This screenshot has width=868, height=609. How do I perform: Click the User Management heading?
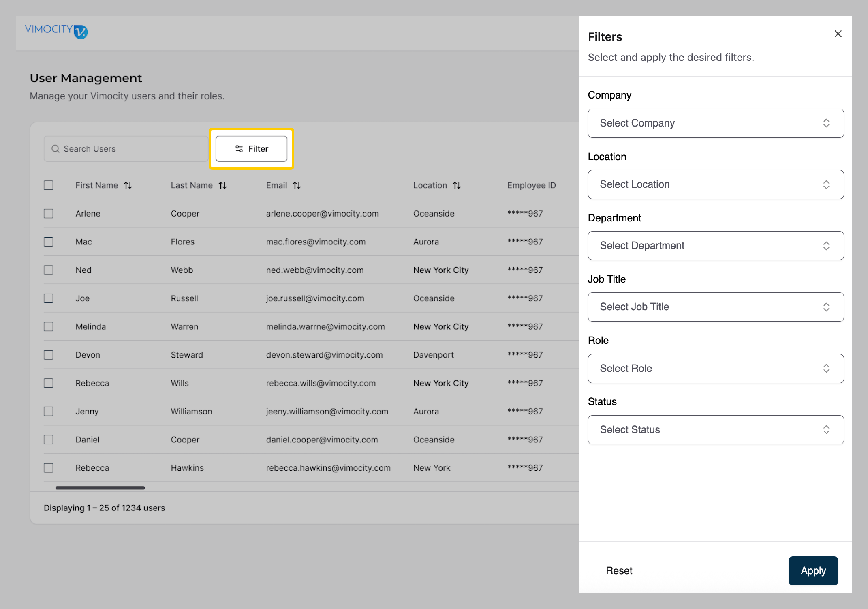86,78
